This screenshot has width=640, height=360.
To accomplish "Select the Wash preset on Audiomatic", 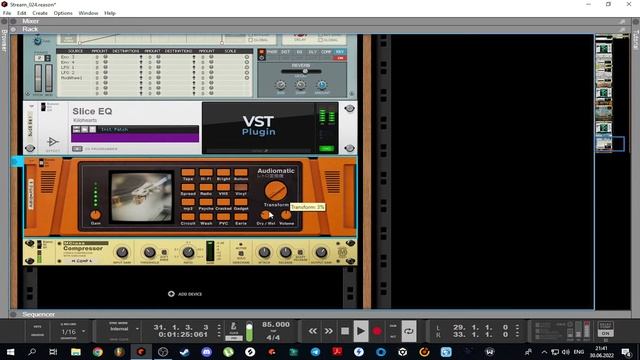I will 206,217.
